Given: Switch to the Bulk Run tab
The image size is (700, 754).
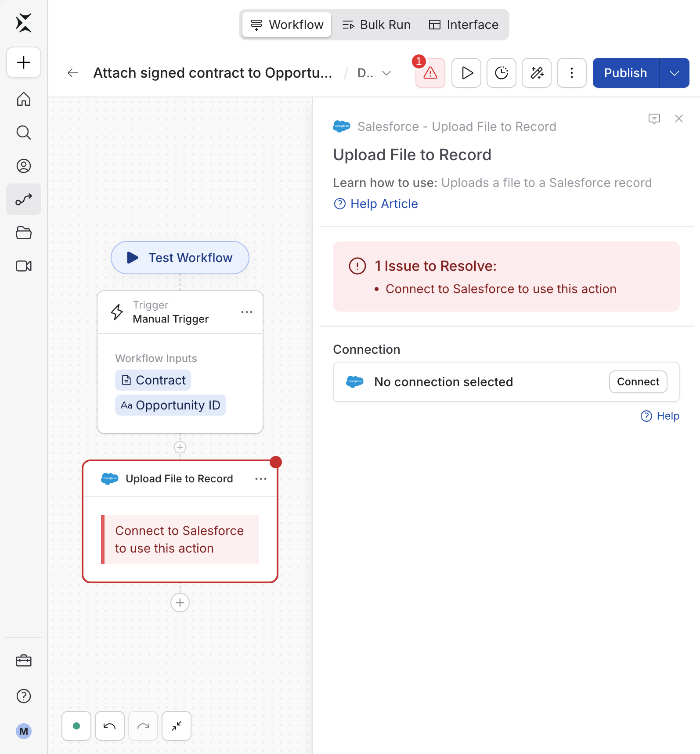Looking at the screenshot, I should coord(376,25).
